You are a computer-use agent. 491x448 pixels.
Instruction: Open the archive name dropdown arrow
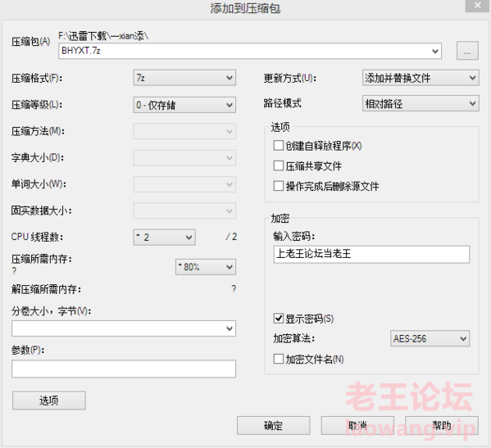435,51
